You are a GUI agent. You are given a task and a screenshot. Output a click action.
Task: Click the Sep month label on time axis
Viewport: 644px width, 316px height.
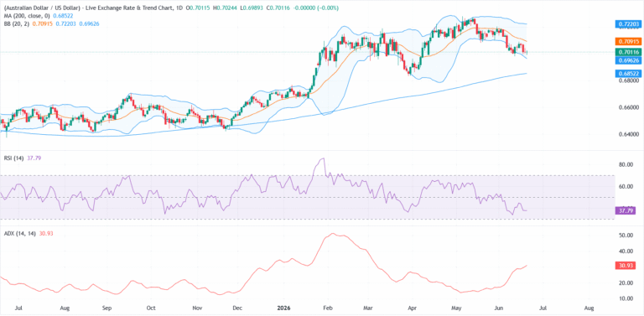[106, 308]
